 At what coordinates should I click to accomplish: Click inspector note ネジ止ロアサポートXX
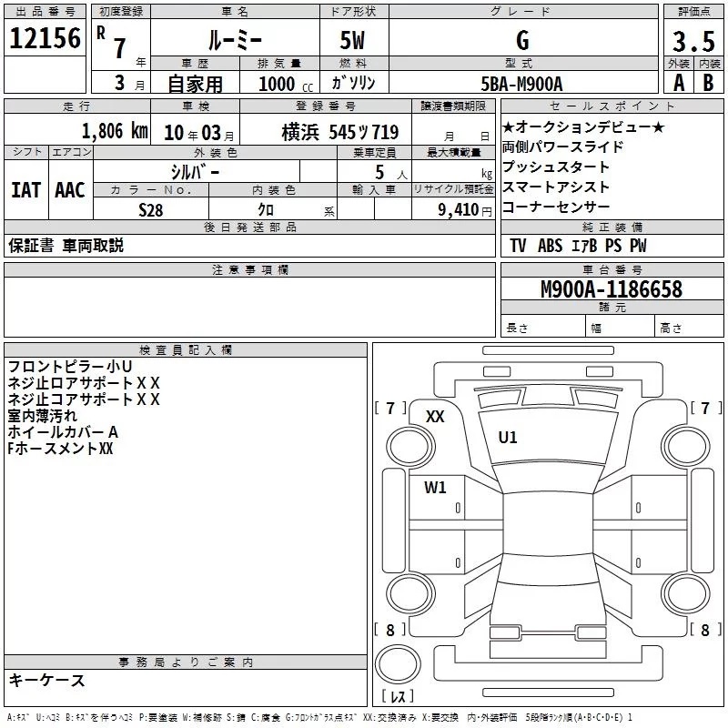(84, 383)
